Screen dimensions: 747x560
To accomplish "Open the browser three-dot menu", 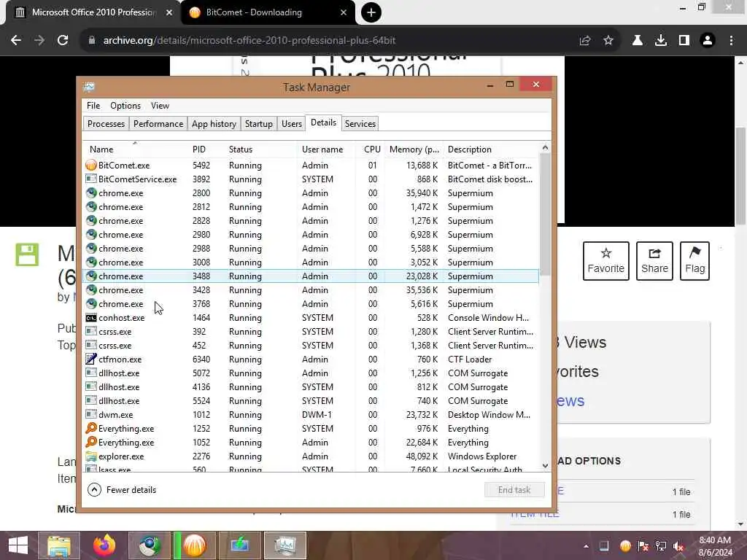I will (x=731, y=41).
